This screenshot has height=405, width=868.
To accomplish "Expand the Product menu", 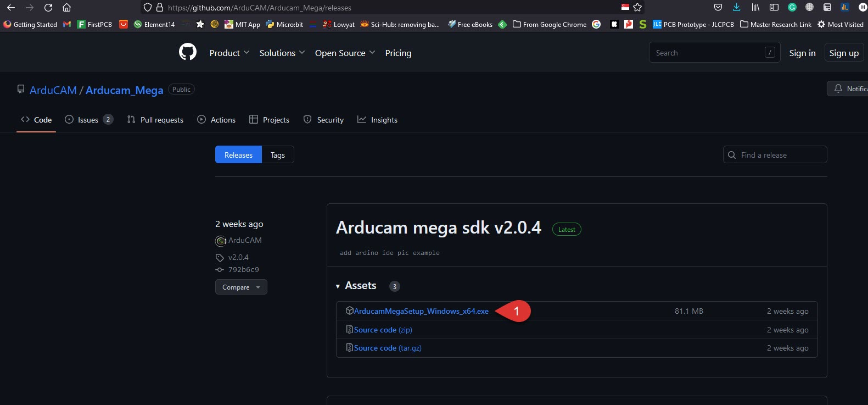I will tap(229, 53).
